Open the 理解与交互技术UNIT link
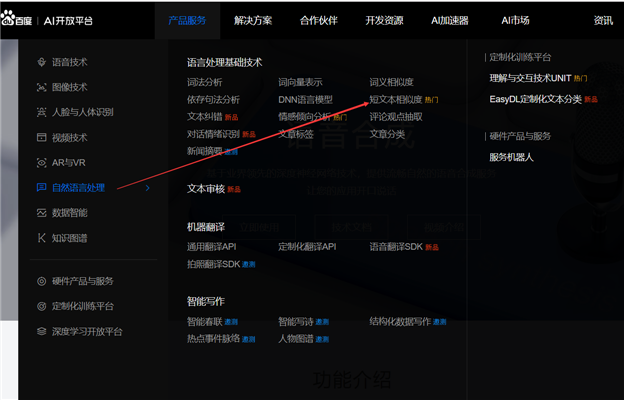The width and height of the screenshot is (624, 400). click(x=530, y=78)
